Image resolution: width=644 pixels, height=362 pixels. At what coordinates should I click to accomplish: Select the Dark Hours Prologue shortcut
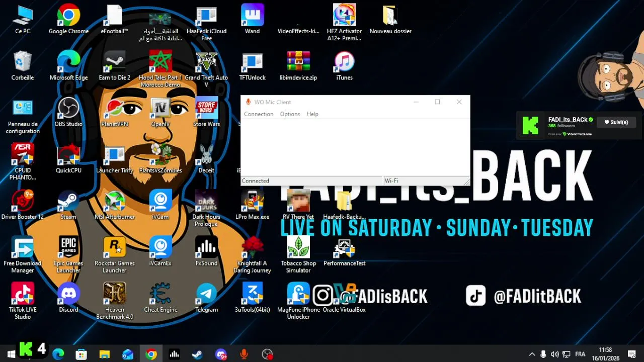point(206,208)
